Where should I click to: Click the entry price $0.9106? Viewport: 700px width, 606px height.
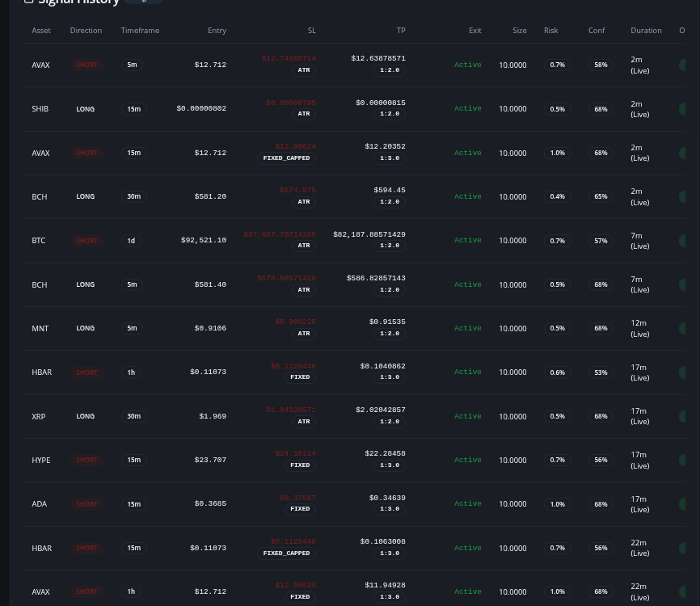pos(210,328)
